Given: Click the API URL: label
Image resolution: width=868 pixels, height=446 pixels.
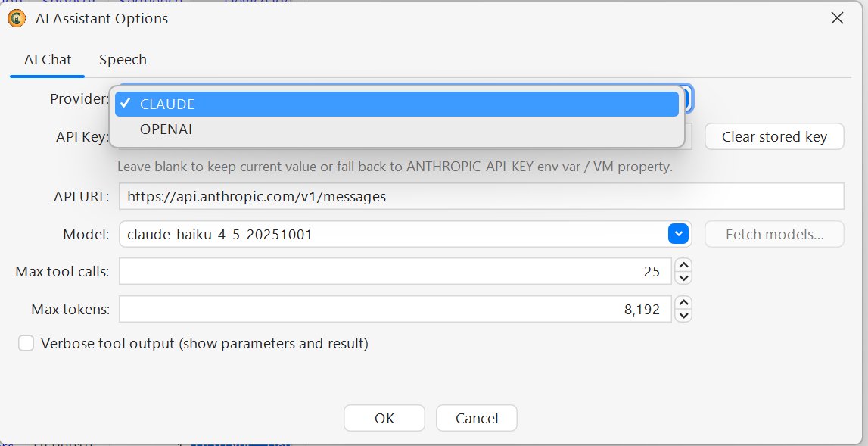Looking at the screenshot, I should (82, 196).
